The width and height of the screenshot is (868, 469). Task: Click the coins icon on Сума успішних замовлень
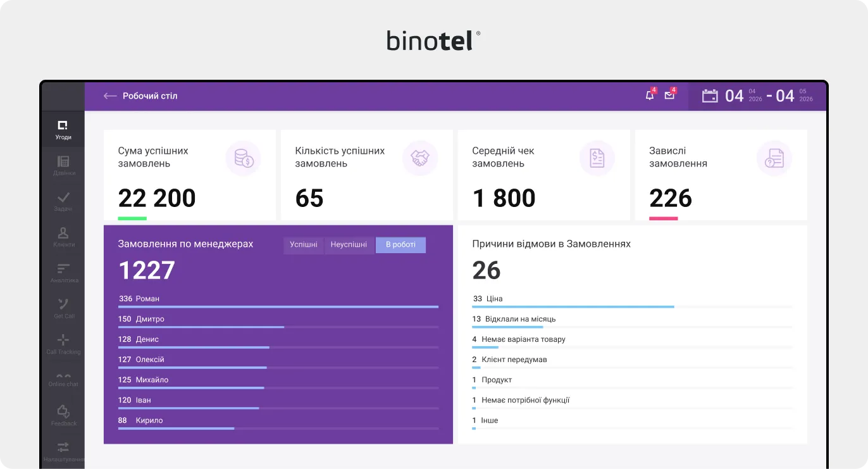[244, 158]
